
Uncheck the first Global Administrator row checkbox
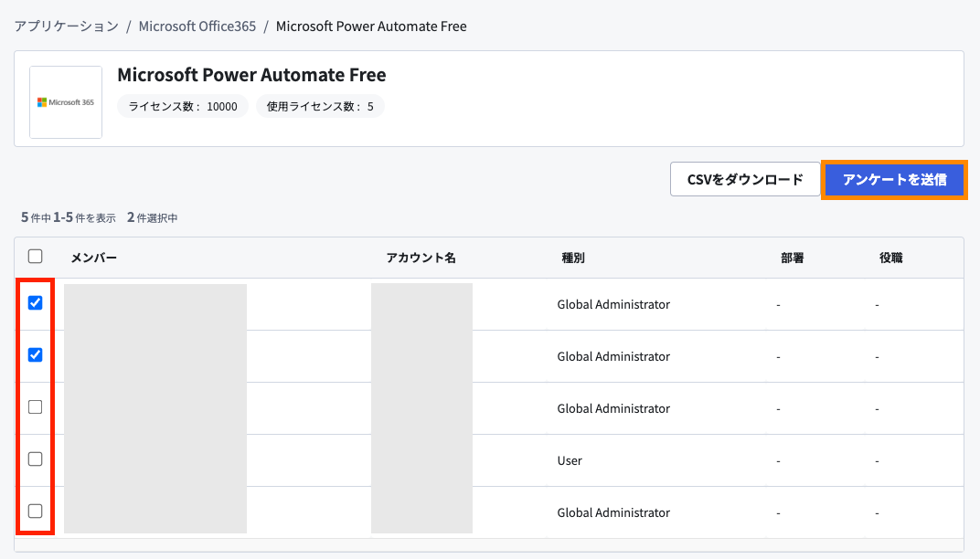coord(35,303)
